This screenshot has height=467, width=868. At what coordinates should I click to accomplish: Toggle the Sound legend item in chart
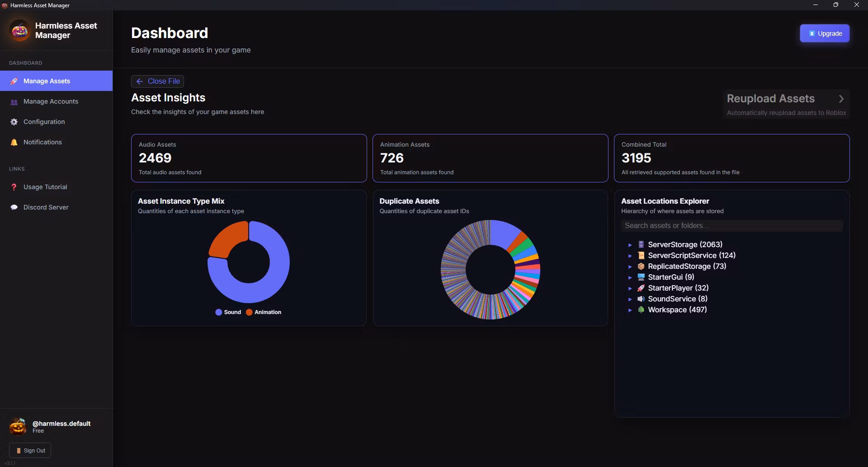pos(228,312)
